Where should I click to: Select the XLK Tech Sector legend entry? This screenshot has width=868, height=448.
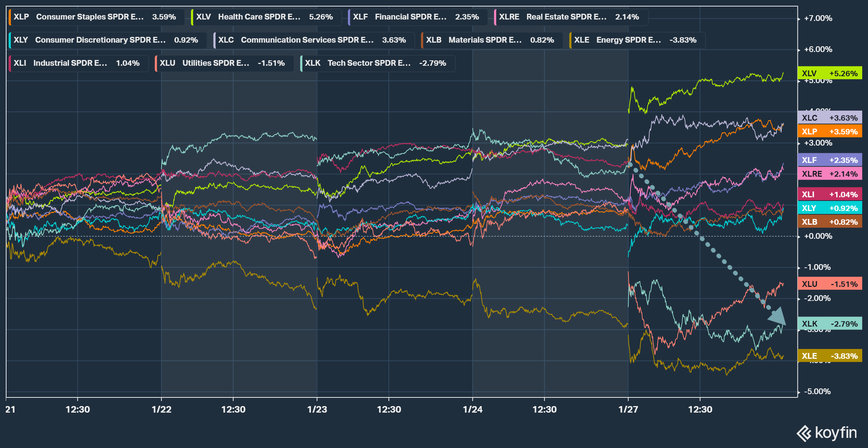pyautogui.click(x=377, y=63)
